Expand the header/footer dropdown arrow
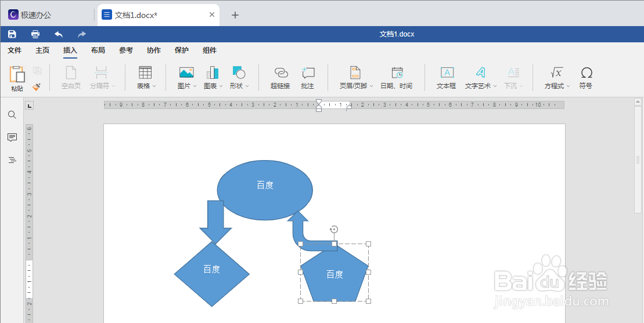644x323 pixels. click(371, 86)
